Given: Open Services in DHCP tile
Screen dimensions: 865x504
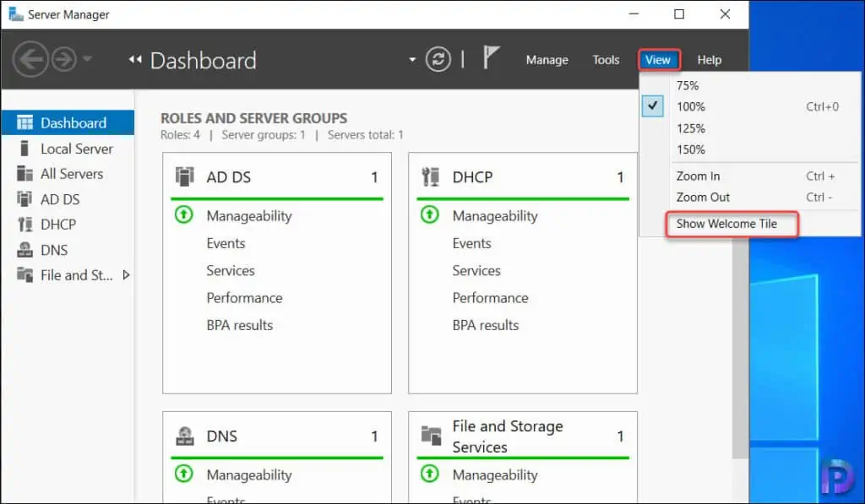Looking at the screenshot, I should [476, 270].
